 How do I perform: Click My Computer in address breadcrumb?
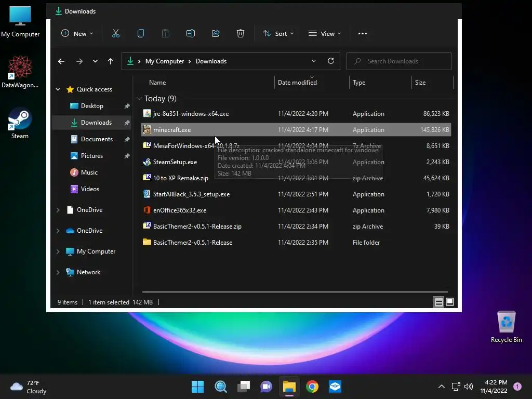165,61
